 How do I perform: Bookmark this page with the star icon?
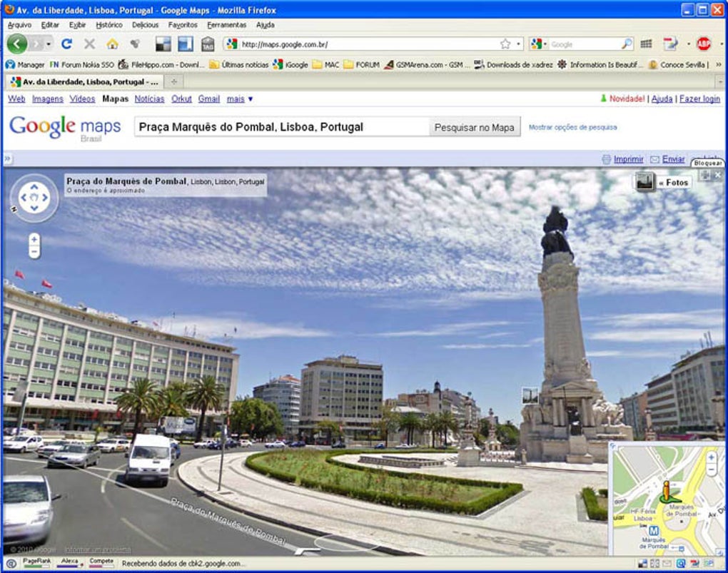pyautogui.click(x=505, y=44)
